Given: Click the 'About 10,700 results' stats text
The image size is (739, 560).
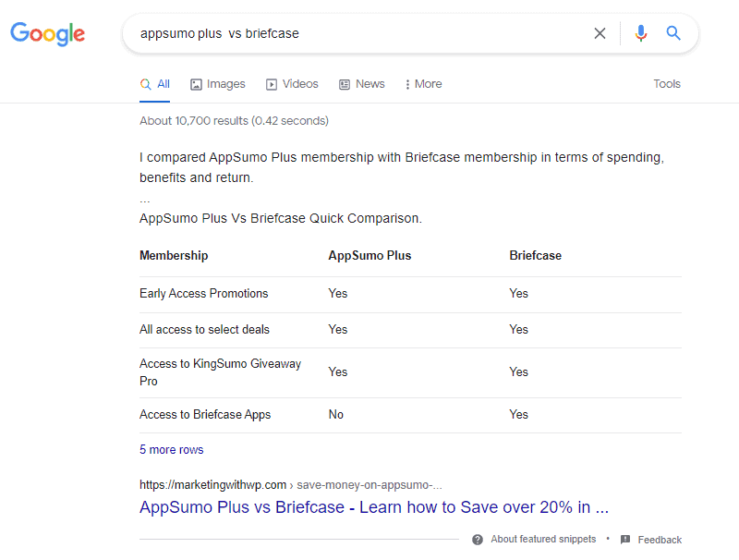Looking at the screenshot, I should point(234,121).
